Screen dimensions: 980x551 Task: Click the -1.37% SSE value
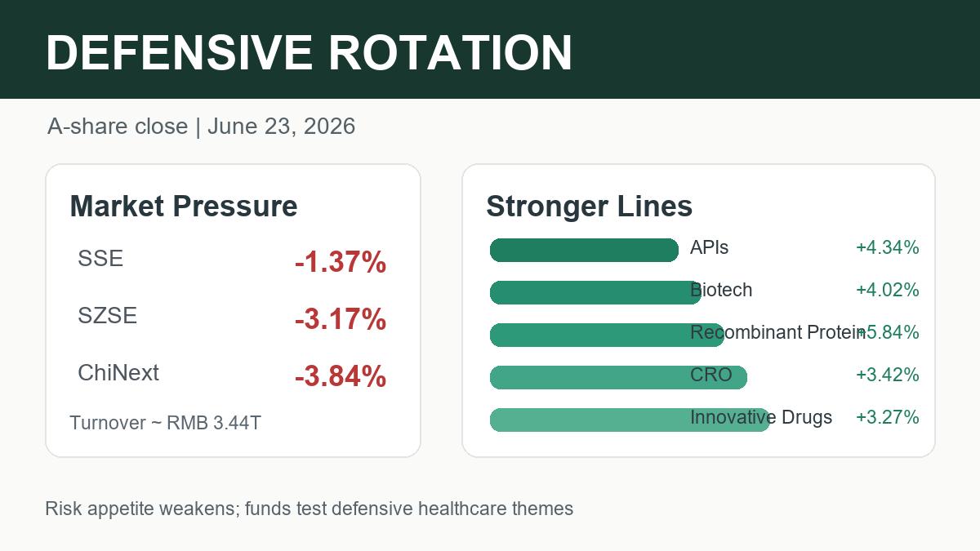340,263
